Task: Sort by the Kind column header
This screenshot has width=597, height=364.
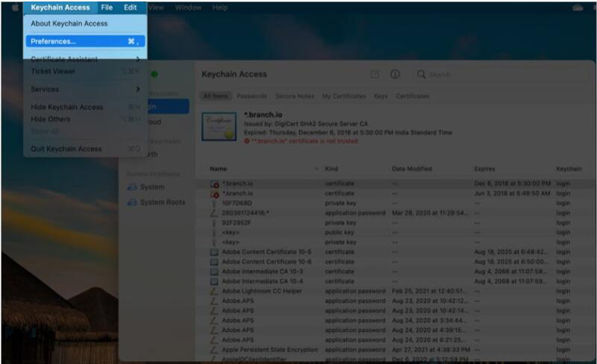Action: [x=331, y=169]
